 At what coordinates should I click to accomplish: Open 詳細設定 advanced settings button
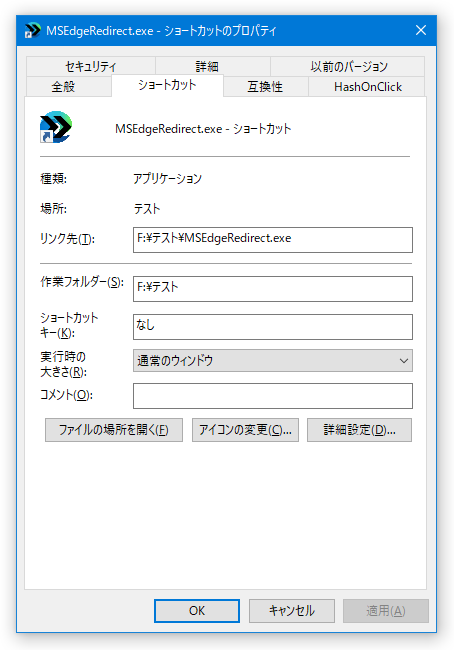[x=359, y=430]
